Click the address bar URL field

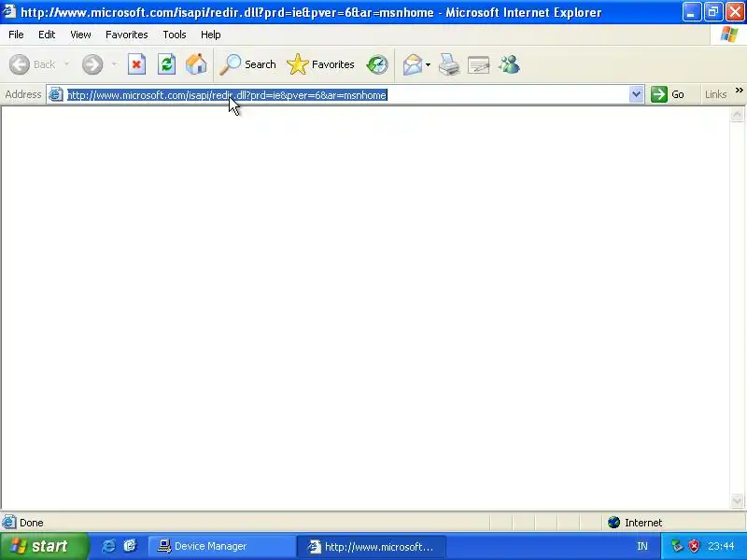coord(345,95)
